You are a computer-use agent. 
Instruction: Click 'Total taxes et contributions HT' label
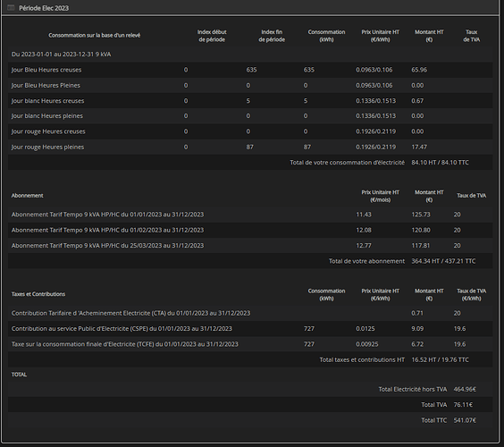point(362,359)
